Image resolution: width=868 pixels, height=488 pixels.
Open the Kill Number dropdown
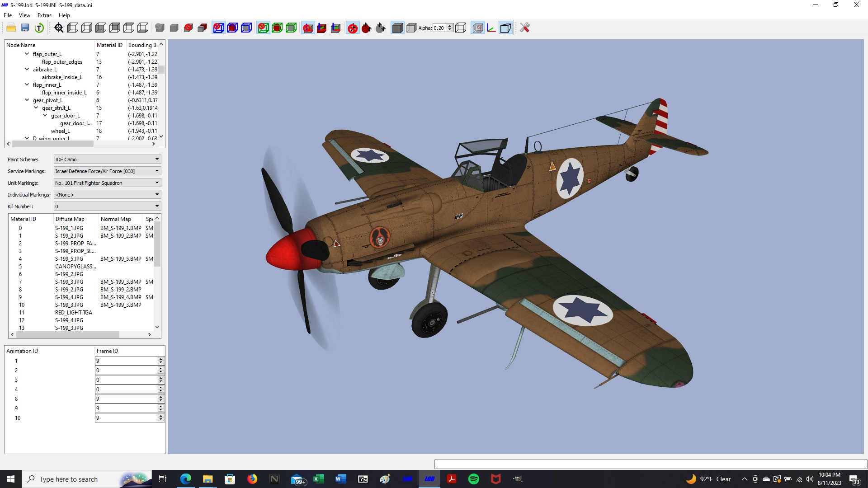[107, 206]
